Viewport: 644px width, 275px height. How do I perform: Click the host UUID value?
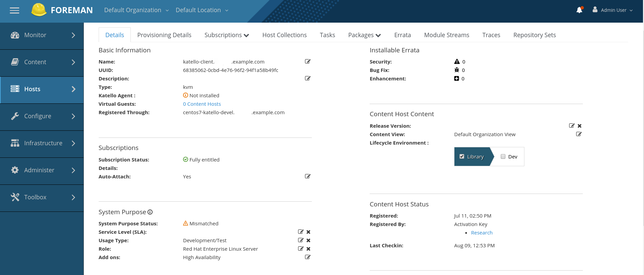pyautogui.click(x=231, y=70)
